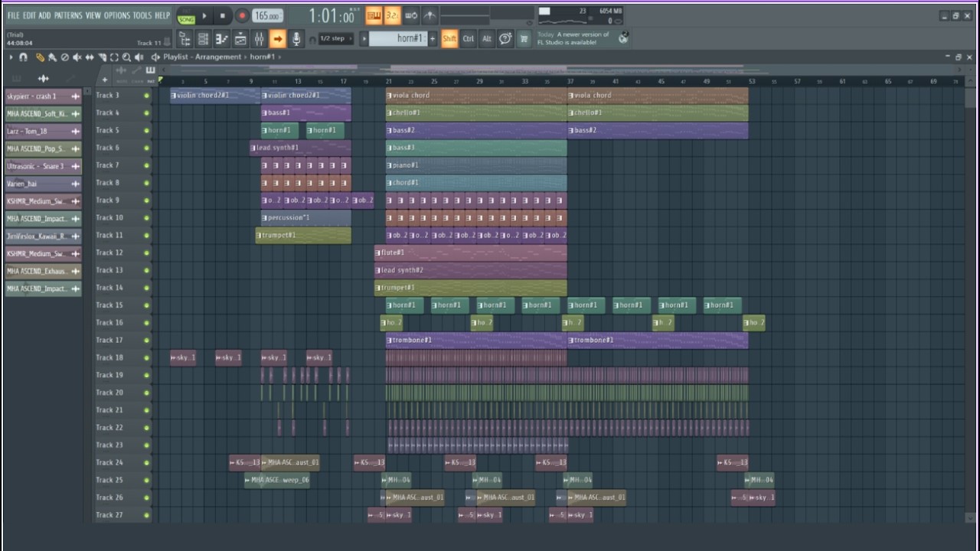Toggle the loop recording icon
Viewport: 980px width, 551px height.
[x=411, y=15]
